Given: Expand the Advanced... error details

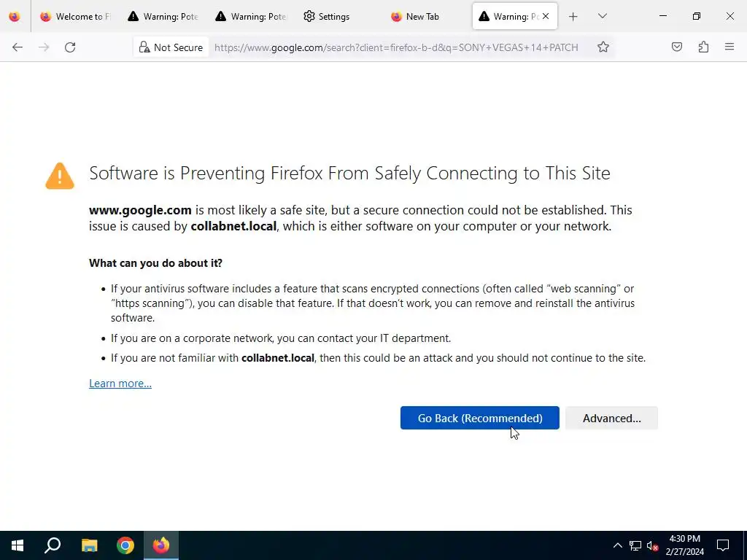Looking at the screenshot, I should [611, 418].
